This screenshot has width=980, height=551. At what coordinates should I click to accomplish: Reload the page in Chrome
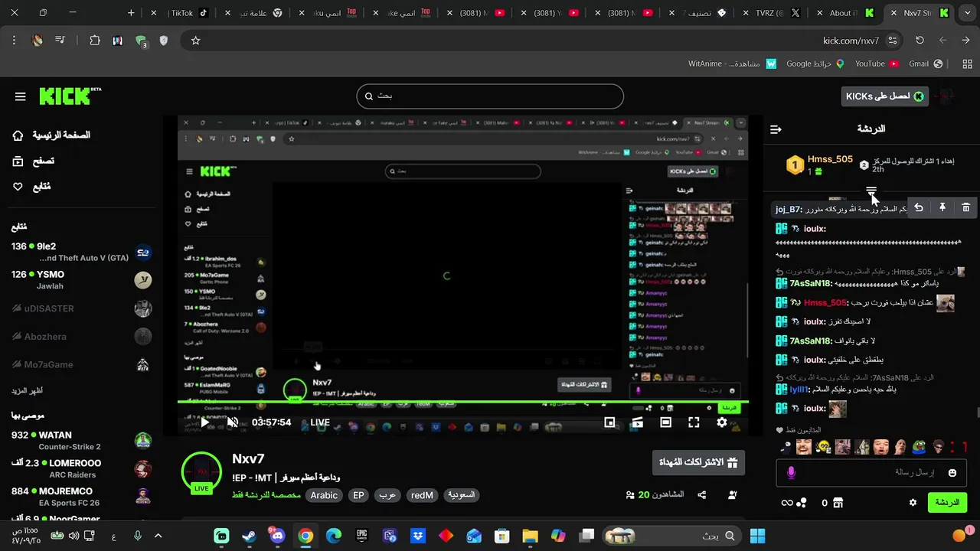[x=920, y=41]
